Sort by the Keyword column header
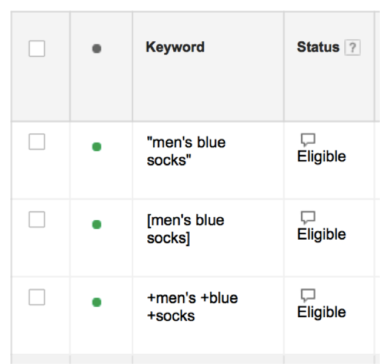The height and width of the screenshot is (364, 380). [175, 48]
